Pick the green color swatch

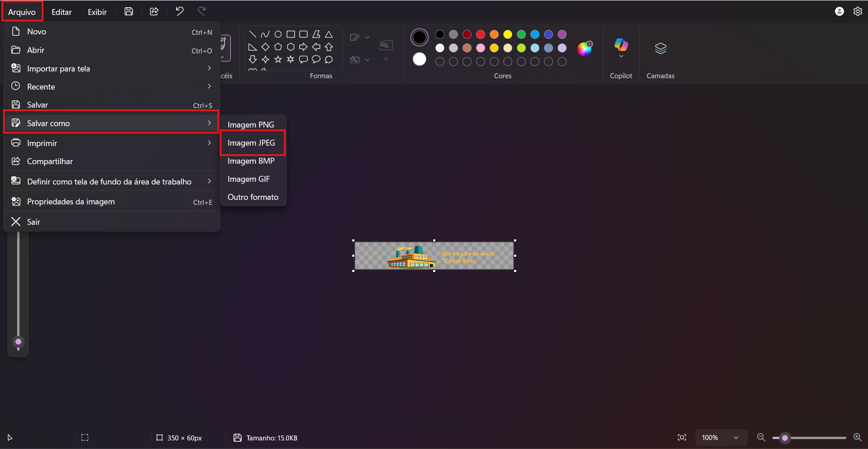pos(521,34)
